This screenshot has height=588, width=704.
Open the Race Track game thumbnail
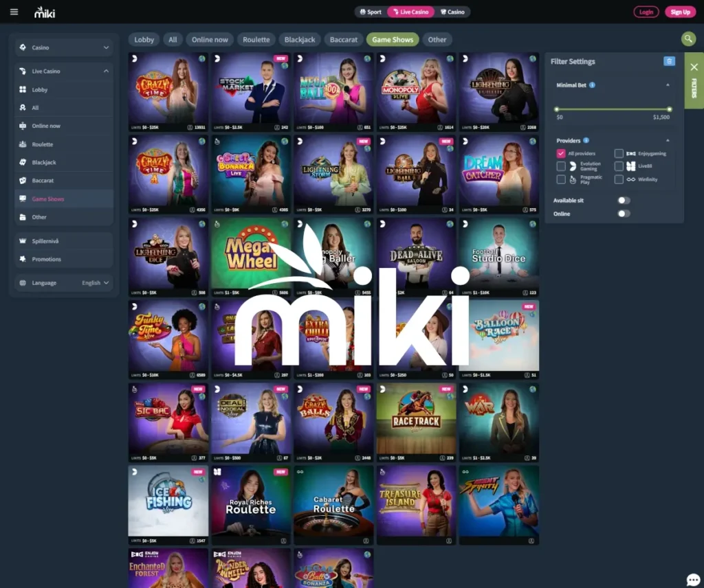pos(416,422)
